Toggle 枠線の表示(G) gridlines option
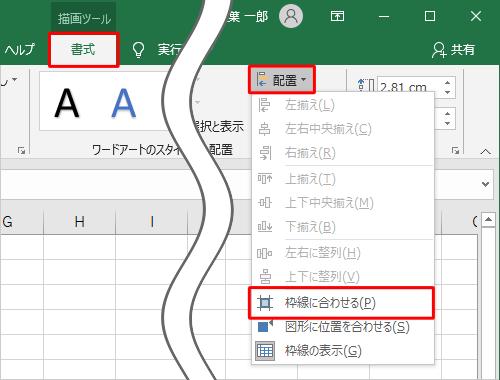The image size is (500, 380). (343, 351)
